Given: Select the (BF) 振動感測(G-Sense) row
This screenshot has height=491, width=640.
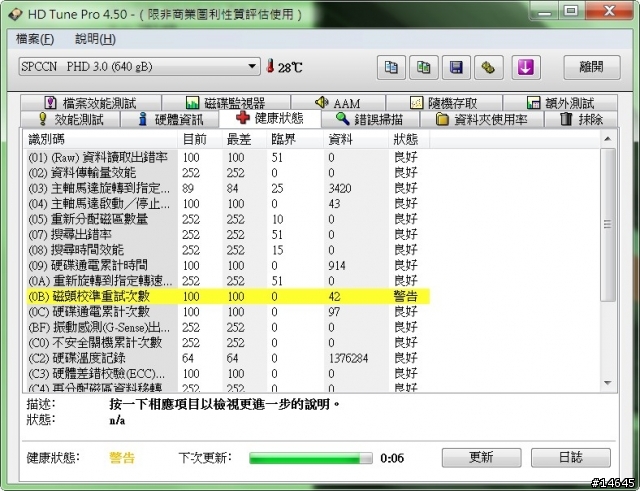Looking at the screenshot, I should tap(228, 327).
